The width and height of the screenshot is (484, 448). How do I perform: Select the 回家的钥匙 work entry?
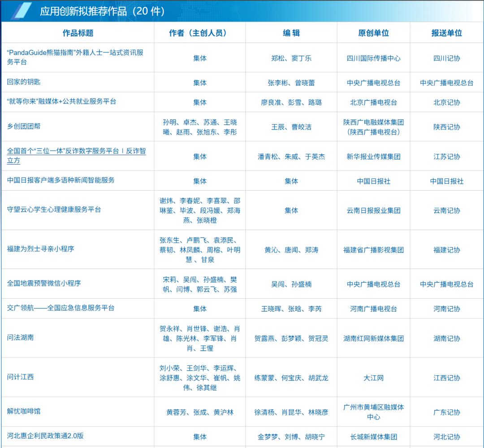24,82
